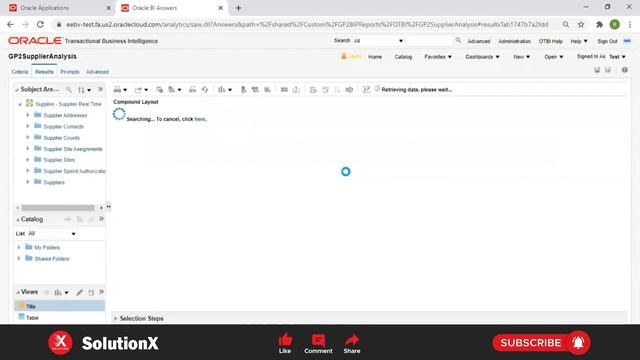Click the help question mark icon
Viewport: 640px width, 360px height.
click(x=624, y=70)
